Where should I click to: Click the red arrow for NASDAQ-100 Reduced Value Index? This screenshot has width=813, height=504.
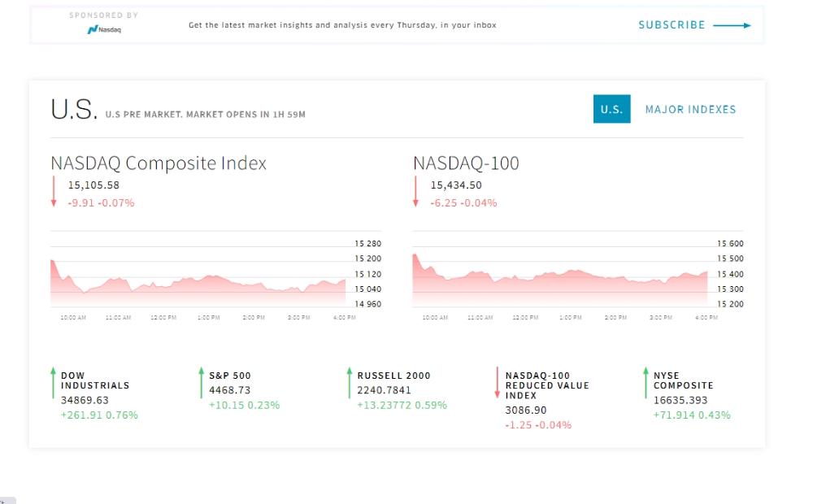[x=498, y=383]
